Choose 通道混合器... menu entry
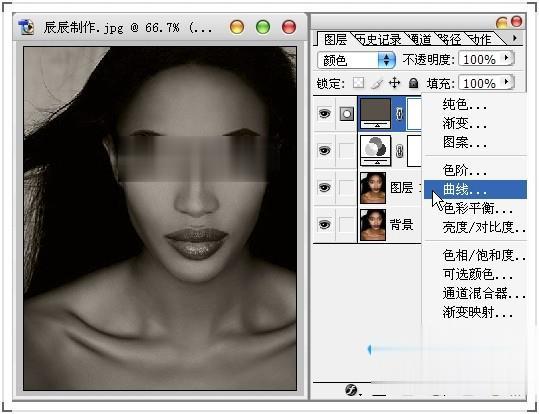The height and width of the screenshot is (414, 539). [484, 293]
